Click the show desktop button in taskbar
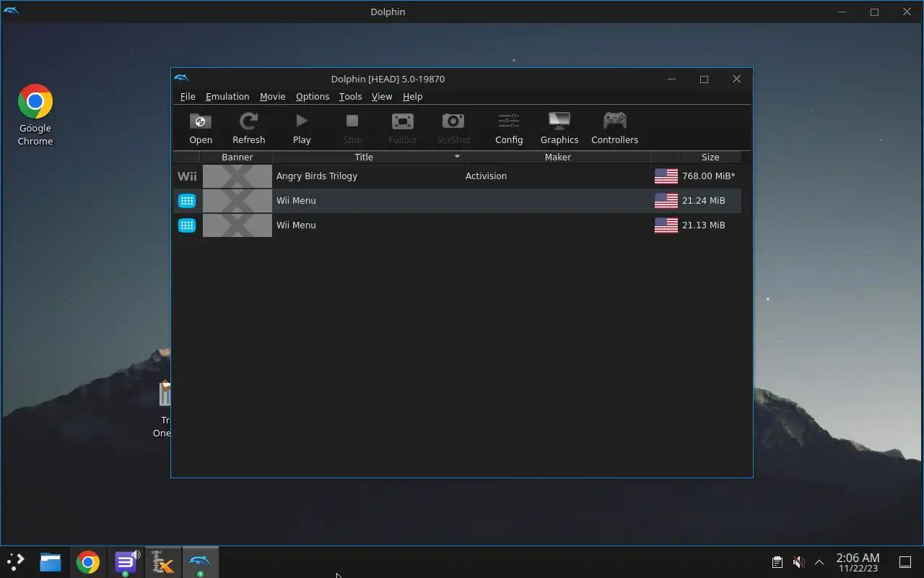 (x=905, y=562)
